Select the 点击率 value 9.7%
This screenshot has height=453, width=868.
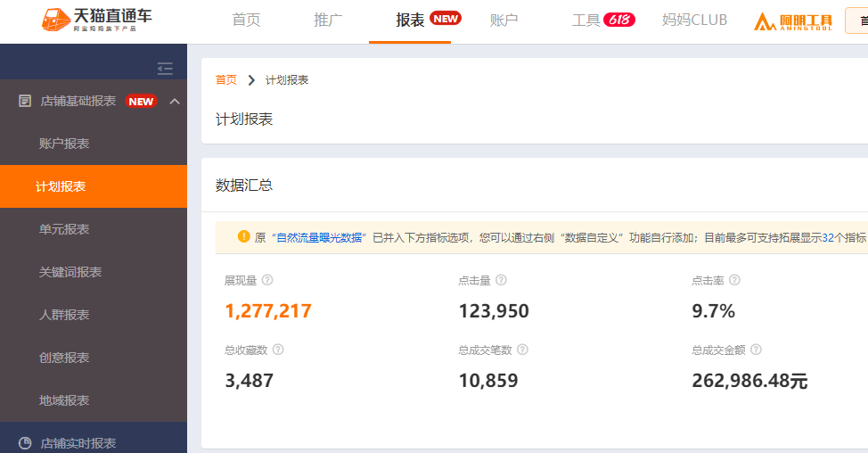pyautogui.click(x=714, y=311)
